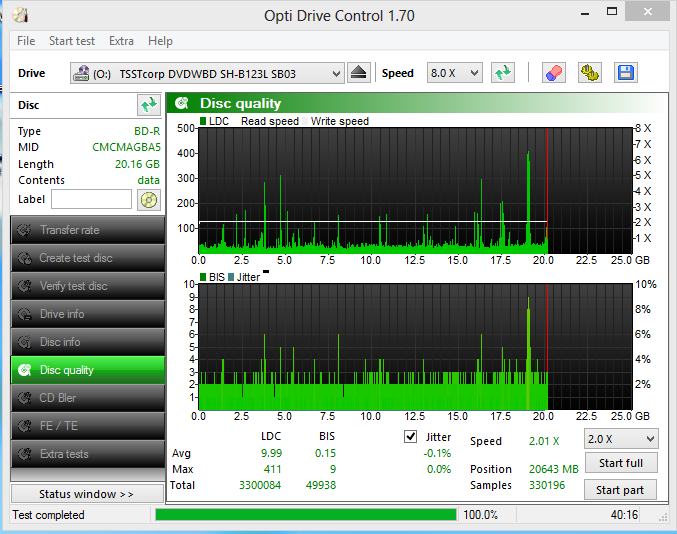Screen dimensions: 677x534
Task: Click the Disc quality header disc icon
Action: click(x=182, y=103)
